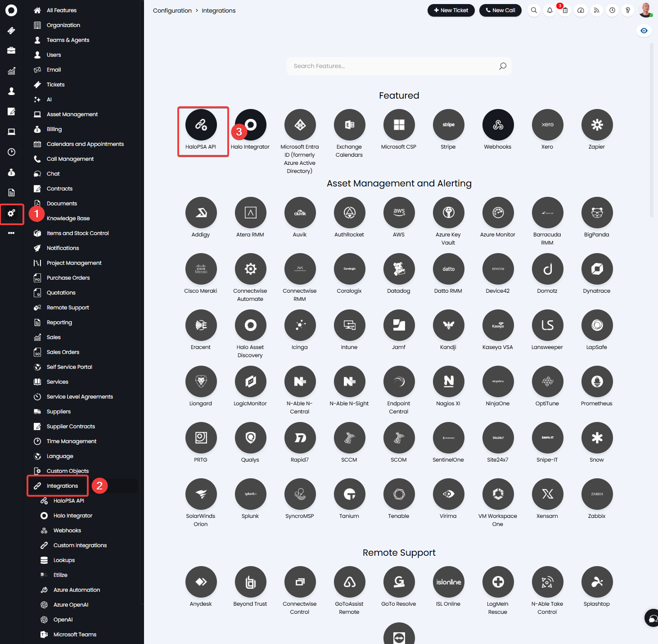Select the Cisco Meraki integration
The image size is (658, 644).
coord(201,269)
